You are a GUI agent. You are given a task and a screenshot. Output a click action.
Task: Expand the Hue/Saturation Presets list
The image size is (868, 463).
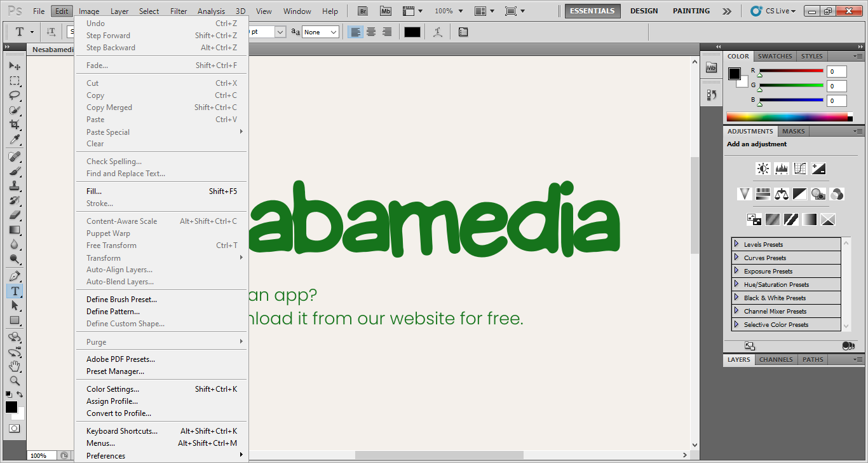click(736, 284)
